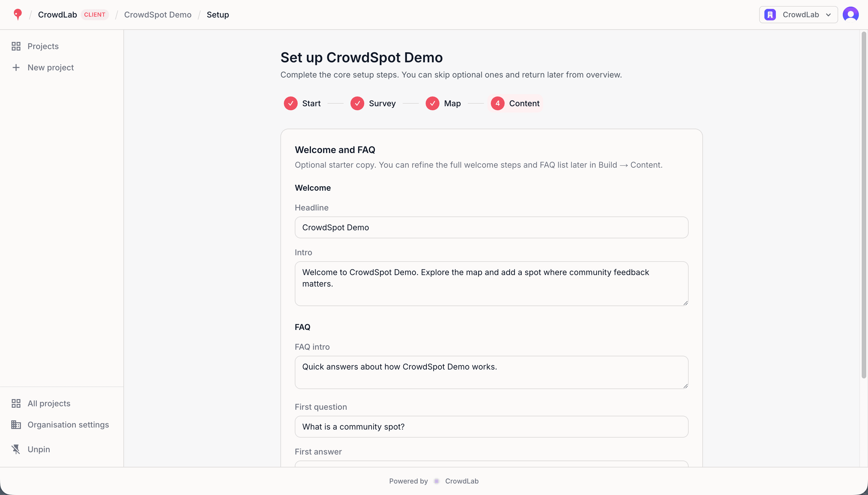Click the 'First question' field label
This screenshot has height=495, width=868.
coord(321,407)
